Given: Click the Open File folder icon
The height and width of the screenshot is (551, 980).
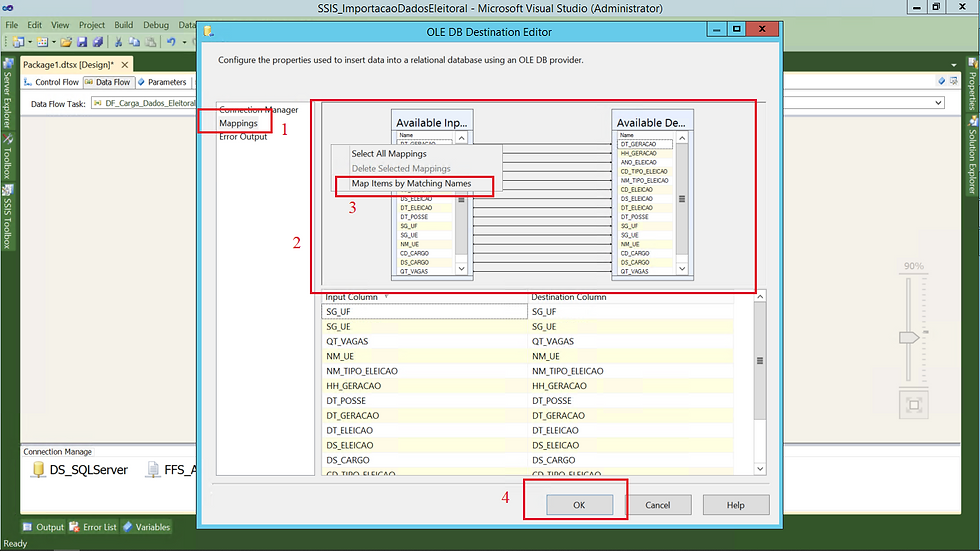Looking at the screenshot, I should click(66, 42).
